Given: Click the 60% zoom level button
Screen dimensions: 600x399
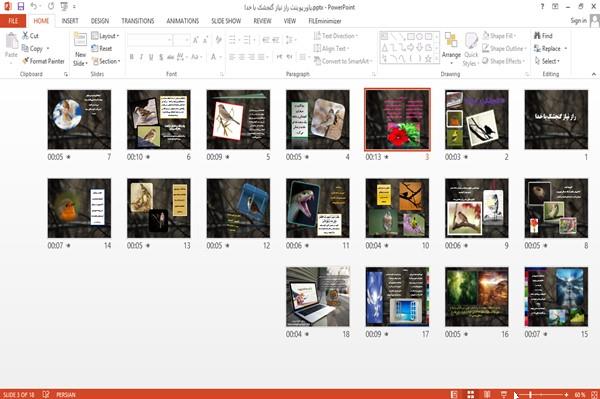Looking at the screenshot, I should (x=580, y=394).
